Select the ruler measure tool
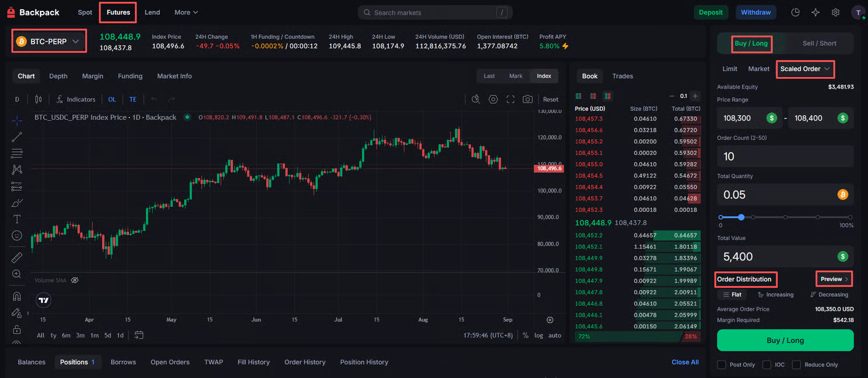Screen dimensions: 868x378 tap(17, 258)
